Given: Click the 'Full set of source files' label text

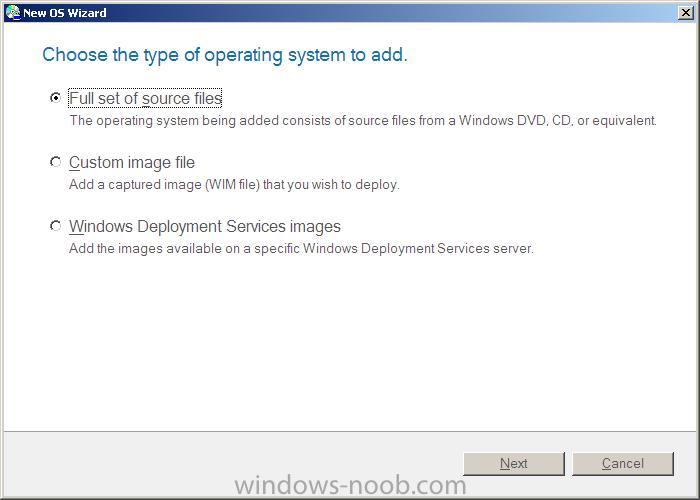Looking at the screenshot, I should 146,99.
